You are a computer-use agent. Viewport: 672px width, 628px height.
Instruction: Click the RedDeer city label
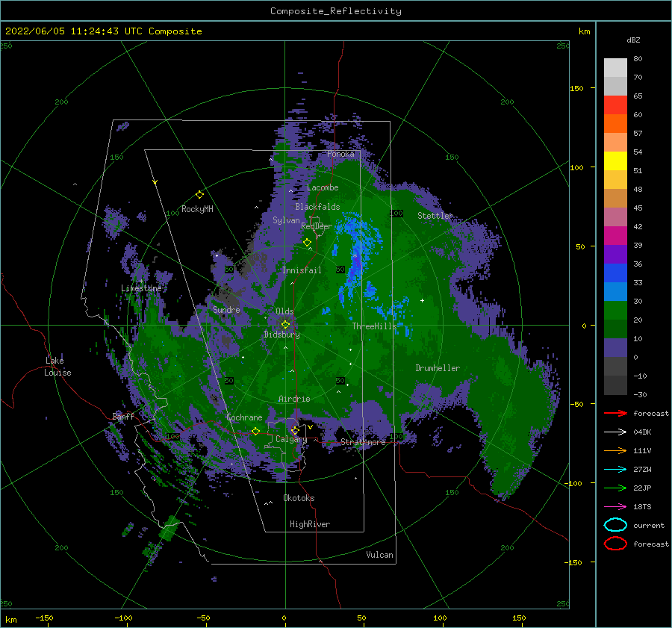(x=317, y=226)
